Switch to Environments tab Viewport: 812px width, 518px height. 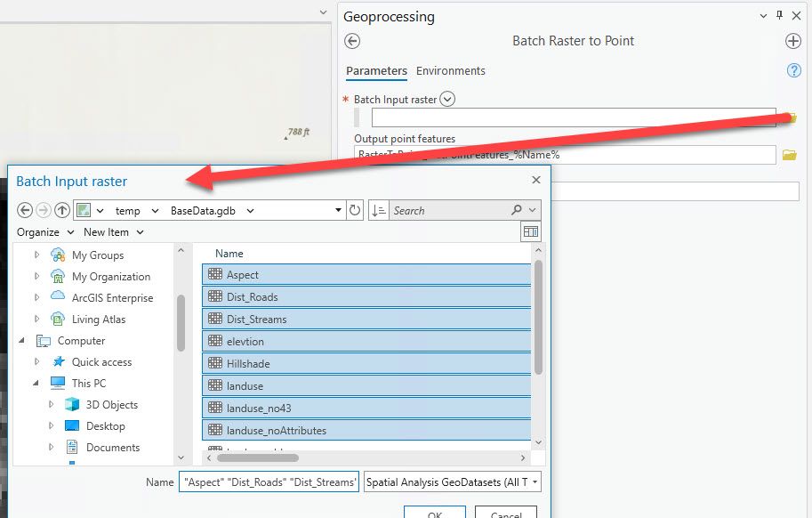tap(451, 71)
